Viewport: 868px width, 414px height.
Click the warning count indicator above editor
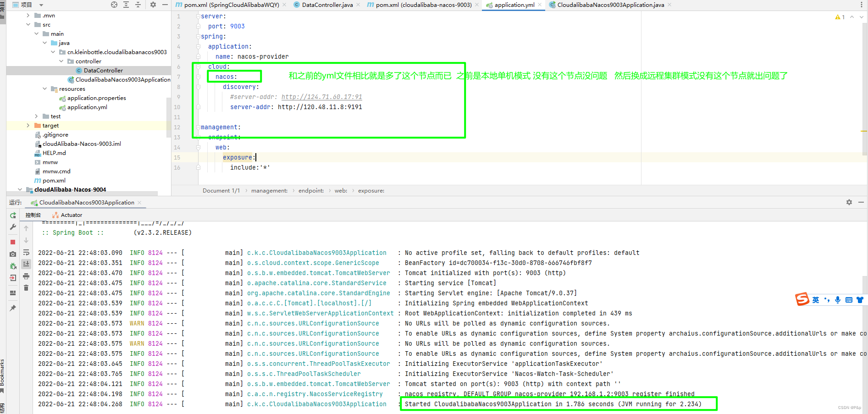pos(840,17)
